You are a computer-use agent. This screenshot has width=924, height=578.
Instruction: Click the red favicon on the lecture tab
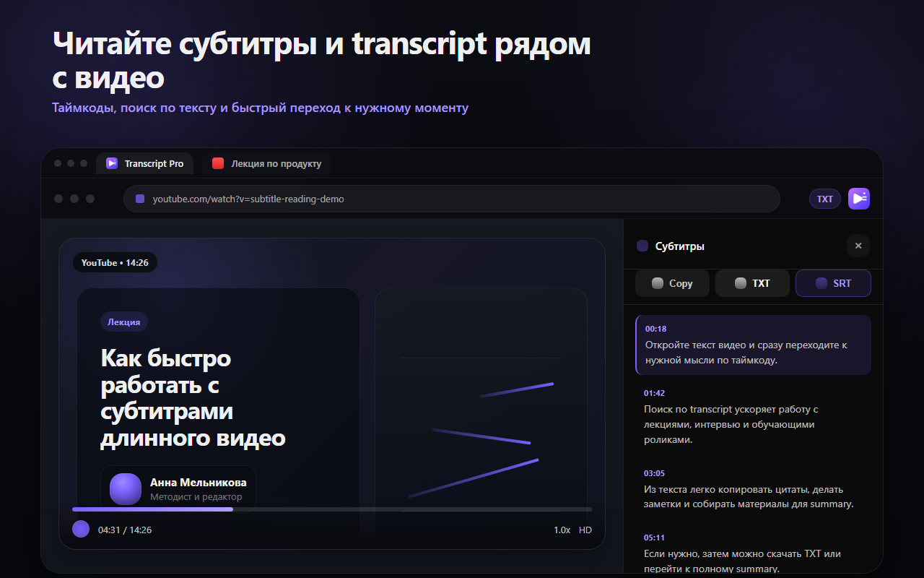click(217, 163)
